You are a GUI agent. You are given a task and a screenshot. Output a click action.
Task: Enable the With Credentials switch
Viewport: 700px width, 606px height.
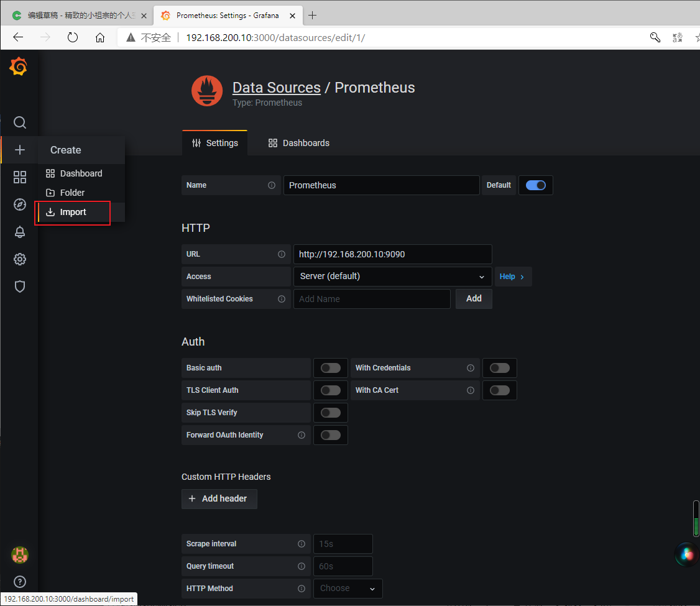500,368
